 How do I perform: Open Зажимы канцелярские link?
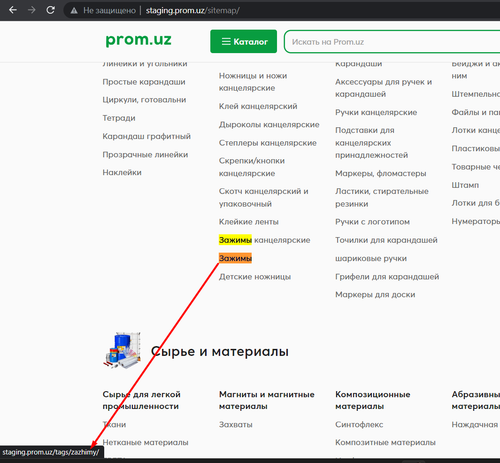pyautogui.click(x=264, y=240)
